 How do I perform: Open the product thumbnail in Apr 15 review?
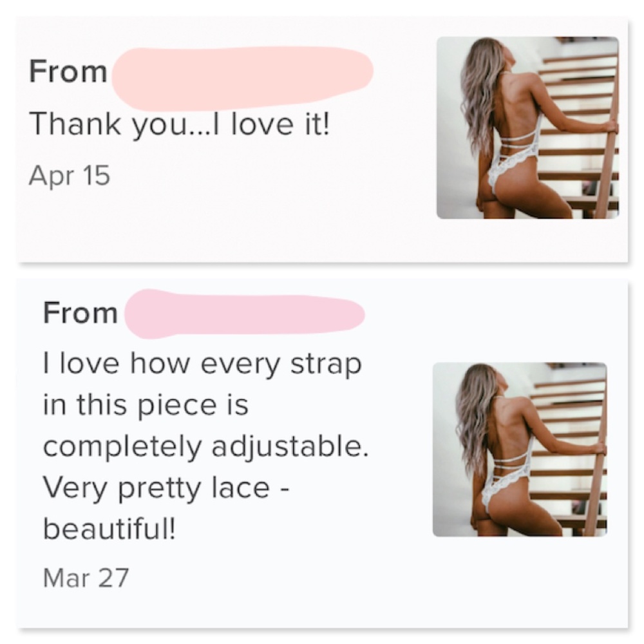527,128
